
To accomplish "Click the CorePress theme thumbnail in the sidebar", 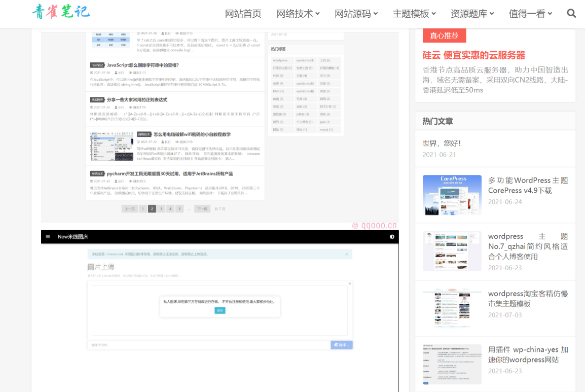I will pyautogui.click(x=452, y=195).
